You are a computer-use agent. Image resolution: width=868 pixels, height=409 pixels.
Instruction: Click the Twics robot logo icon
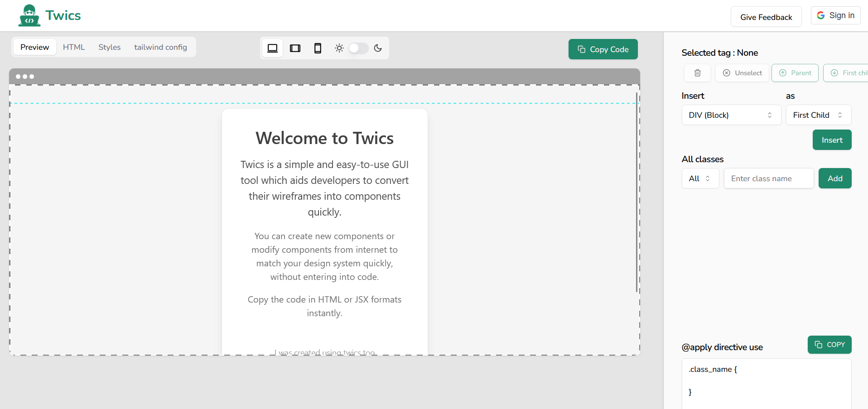tap(29, 15)
